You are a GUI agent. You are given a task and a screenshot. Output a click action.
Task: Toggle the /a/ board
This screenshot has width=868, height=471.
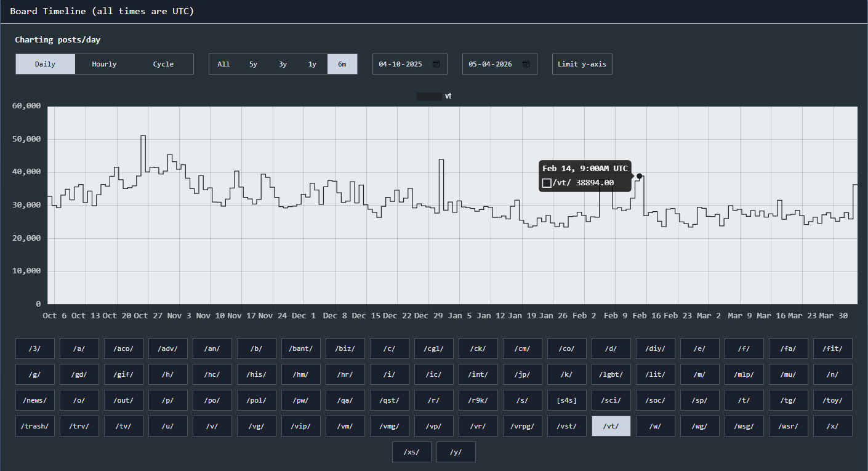pos(79,348)
